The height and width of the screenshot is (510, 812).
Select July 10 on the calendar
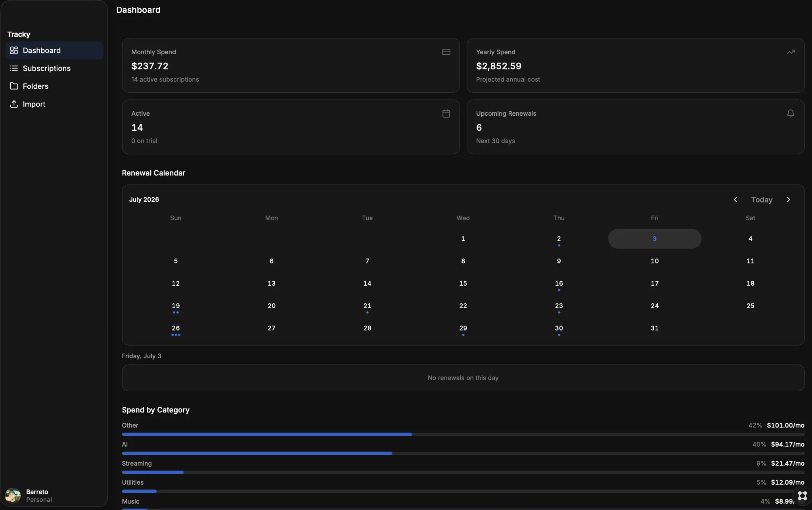click(x=655, y=261)
